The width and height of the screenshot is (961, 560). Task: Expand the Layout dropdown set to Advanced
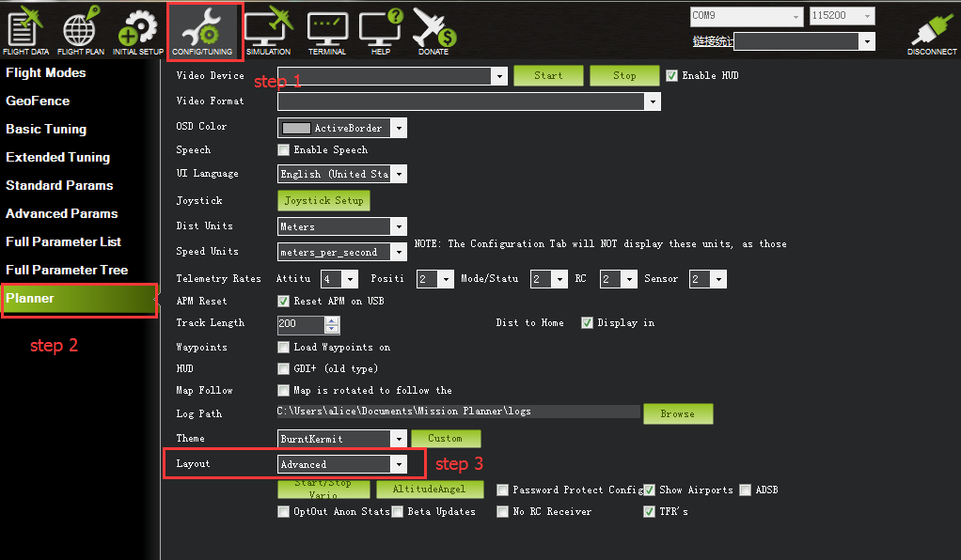click(399, 464)
